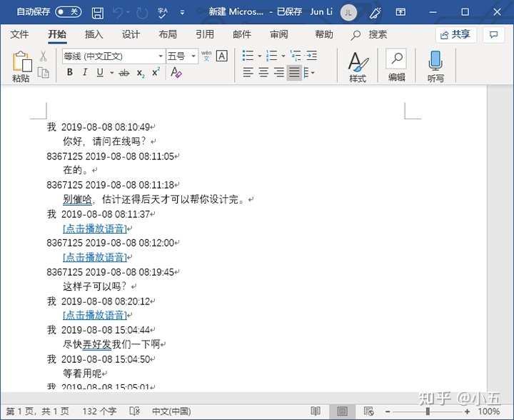
Task: Click the Clear Formatting eraser icon
Action: coord(176,72)
